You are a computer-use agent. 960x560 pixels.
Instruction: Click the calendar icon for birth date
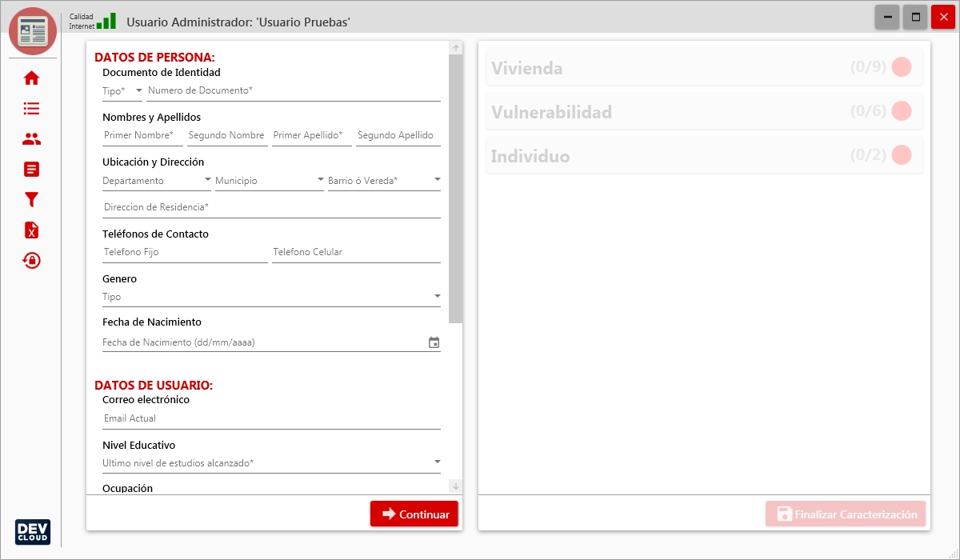coord(434,342)
